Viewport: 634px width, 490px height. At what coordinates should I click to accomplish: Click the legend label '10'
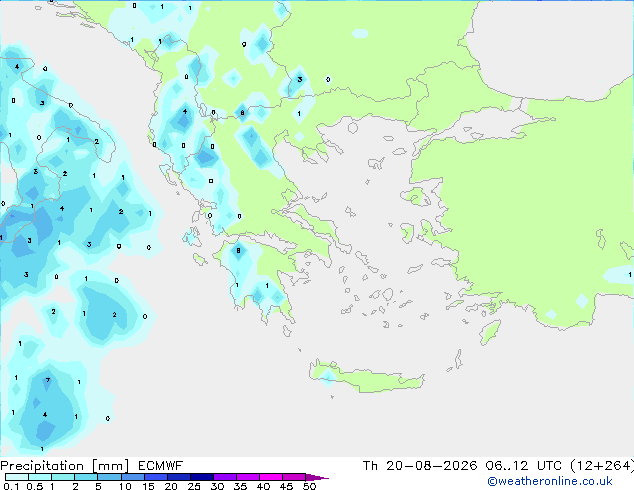125,486
